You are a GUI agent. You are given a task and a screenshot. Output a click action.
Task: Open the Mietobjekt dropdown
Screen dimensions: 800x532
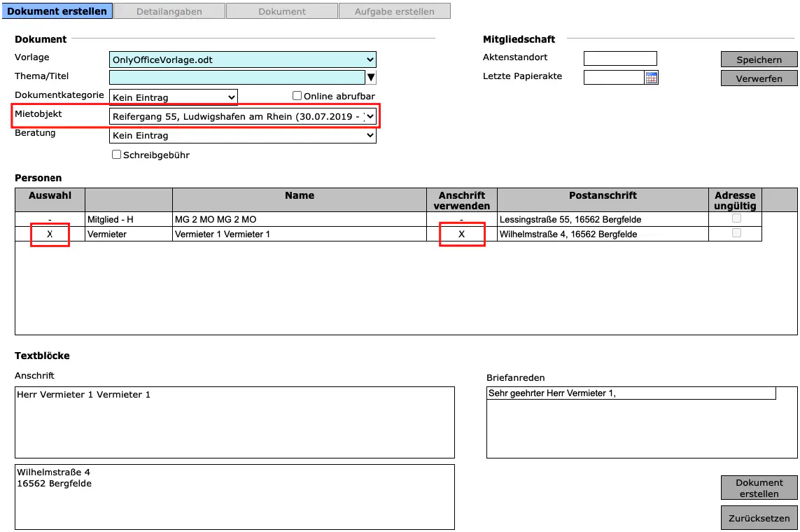(x=242, y=116)
